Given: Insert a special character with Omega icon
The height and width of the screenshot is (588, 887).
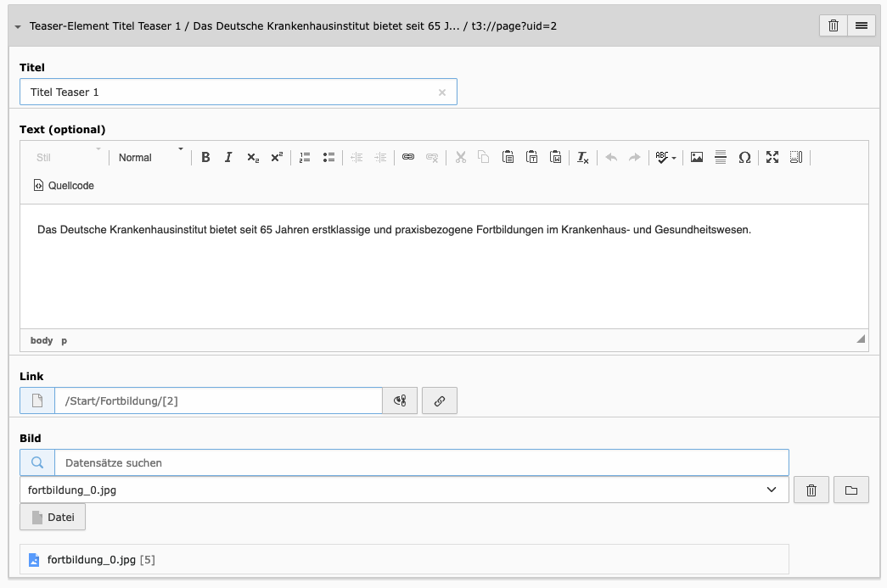Looking at the screenshot, I should 744,157.
